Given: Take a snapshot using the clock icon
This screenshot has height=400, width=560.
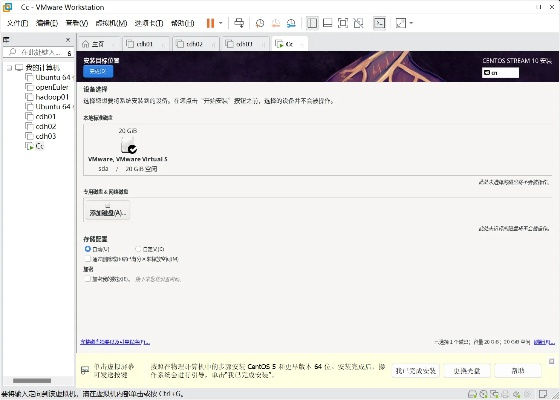Looking at the screenshot, I should pos(260,23).
